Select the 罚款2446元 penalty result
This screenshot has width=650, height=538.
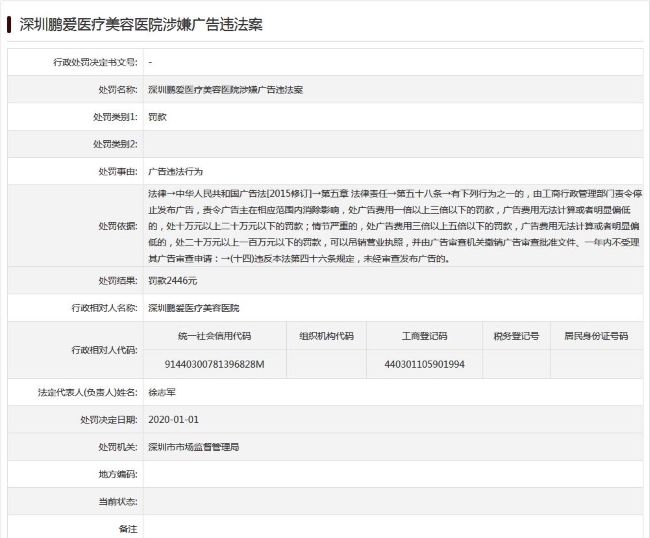pos(173,281)
